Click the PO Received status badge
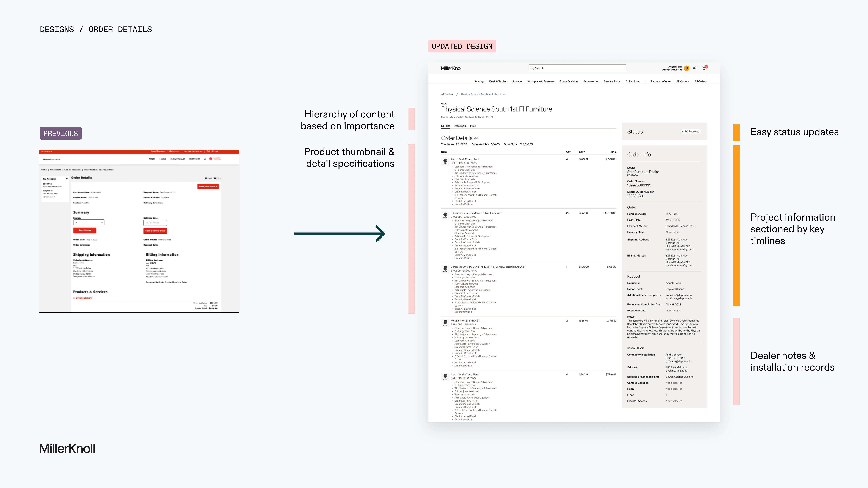This screenshot has height=488, width=868. pyautogui.click(x=690, y=132)
